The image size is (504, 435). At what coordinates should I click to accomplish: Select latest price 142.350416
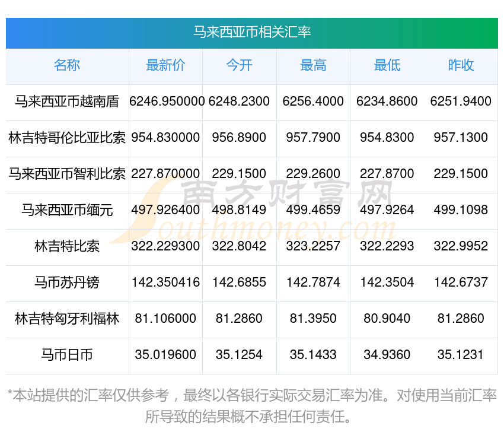165,282
